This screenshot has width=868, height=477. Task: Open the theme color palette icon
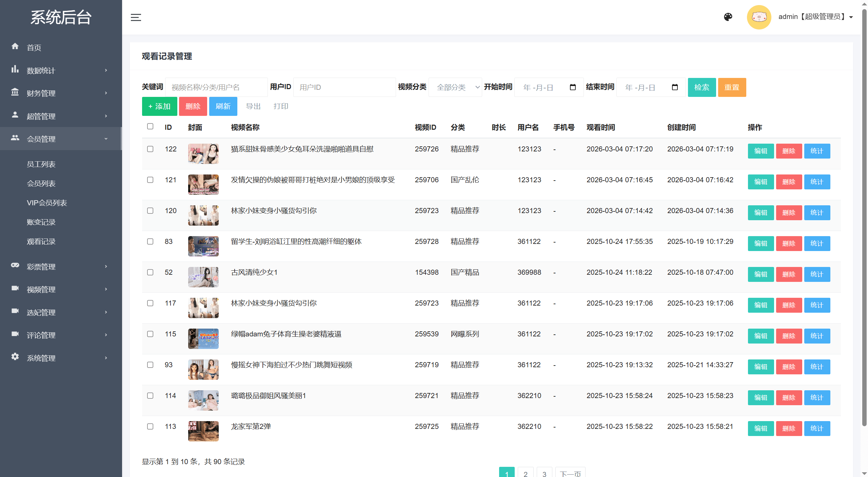(x=728, y=17)
